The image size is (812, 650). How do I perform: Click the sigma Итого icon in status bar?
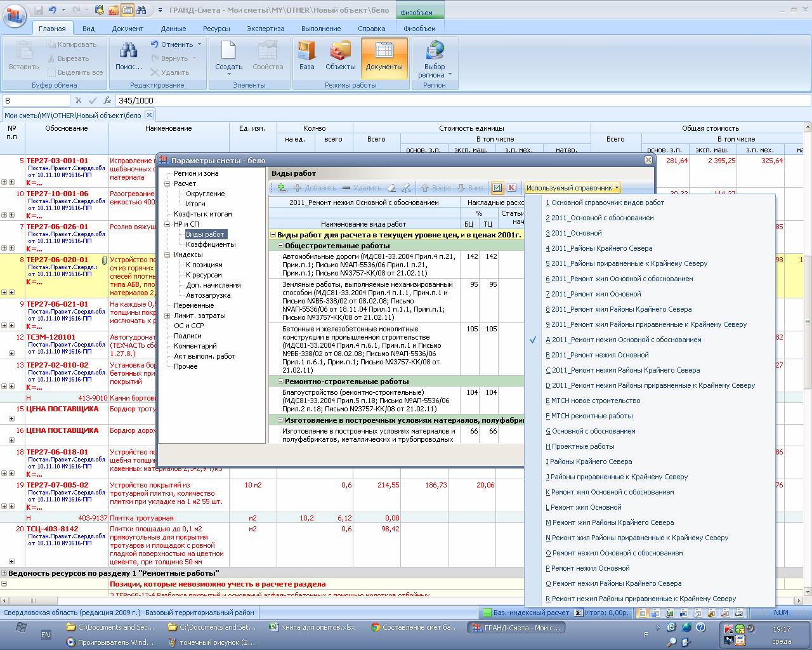coord(578,613)
